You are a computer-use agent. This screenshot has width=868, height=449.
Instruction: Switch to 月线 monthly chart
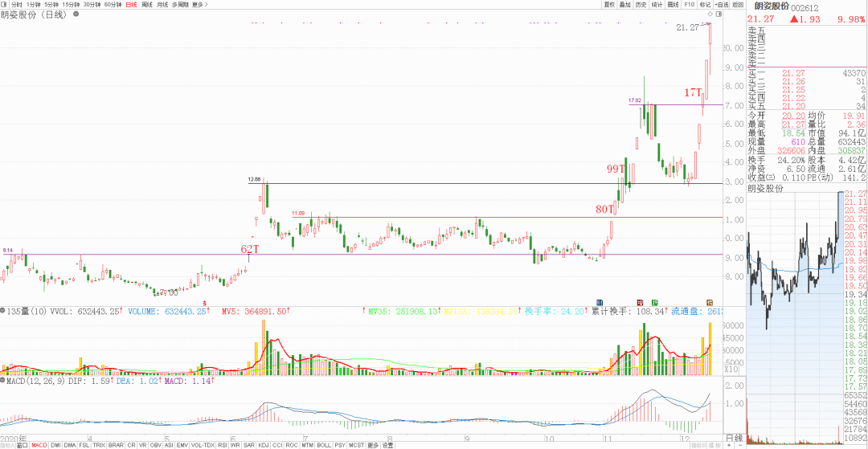[x=162, y=5]
